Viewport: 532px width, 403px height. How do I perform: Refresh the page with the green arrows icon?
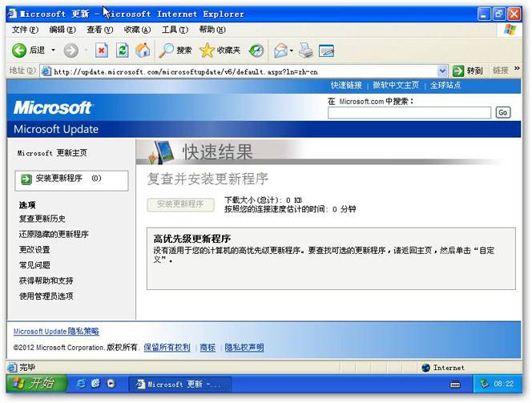(122, 50)
